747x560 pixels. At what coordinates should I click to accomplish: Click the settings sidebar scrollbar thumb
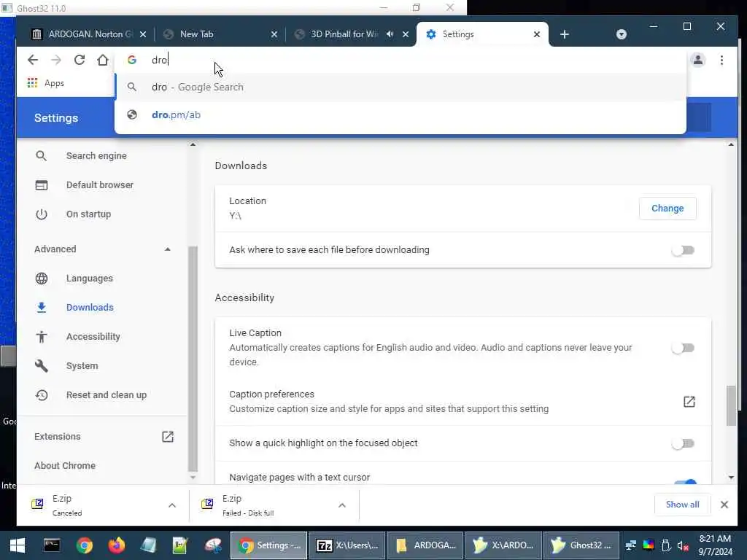coord(193,358)
